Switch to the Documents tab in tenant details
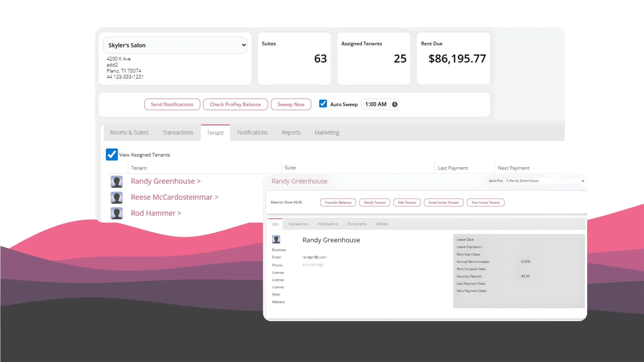The image size is (644, 362). click(357, 224)
